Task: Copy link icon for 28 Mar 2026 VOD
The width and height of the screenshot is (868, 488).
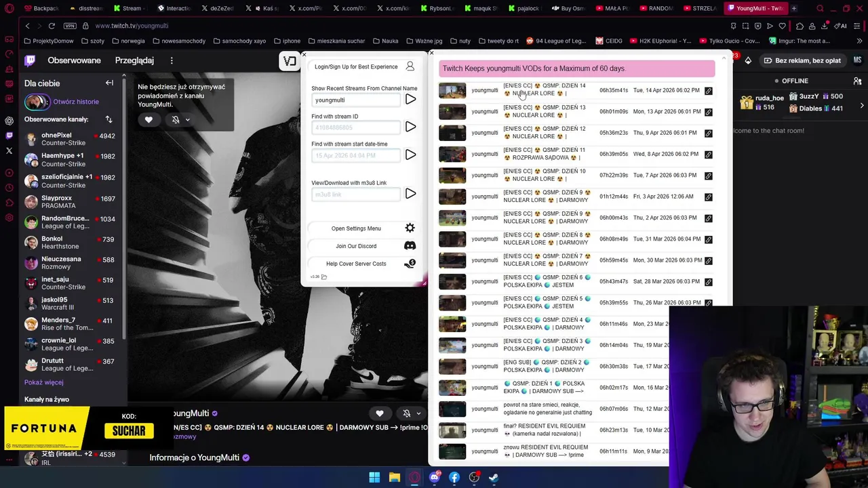Action: [x=708, y=282]
